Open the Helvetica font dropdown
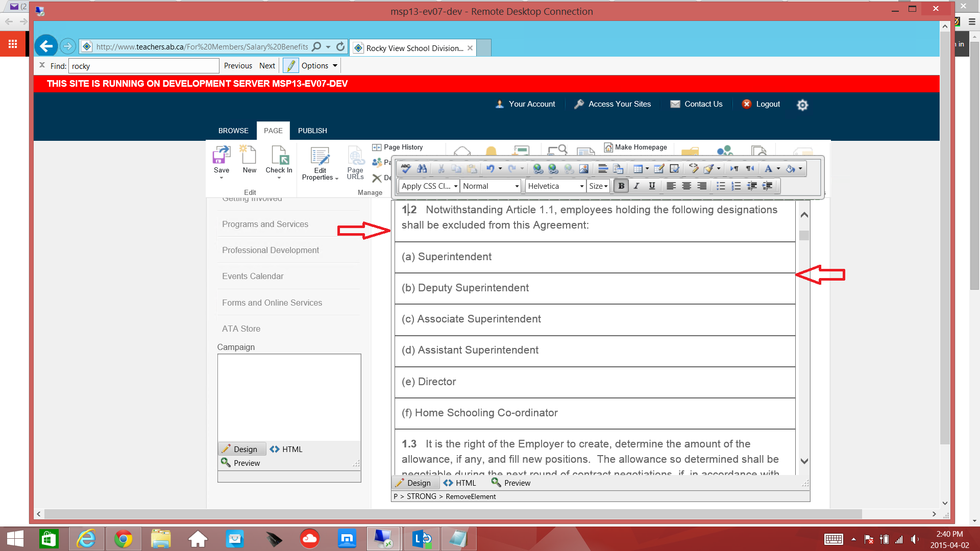Viewport: 980px width, 551px height. (555, 186)
